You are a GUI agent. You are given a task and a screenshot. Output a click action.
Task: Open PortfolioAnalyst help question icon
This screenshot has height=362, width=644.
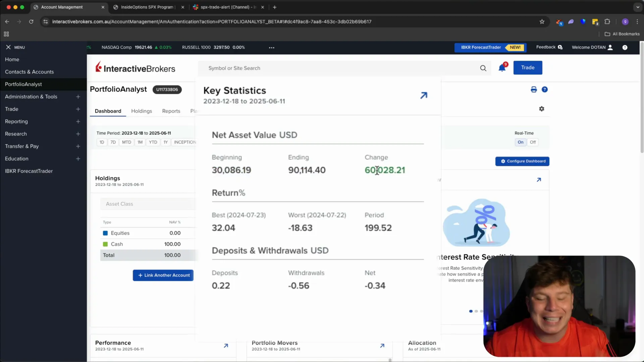(x=545, y=89)
